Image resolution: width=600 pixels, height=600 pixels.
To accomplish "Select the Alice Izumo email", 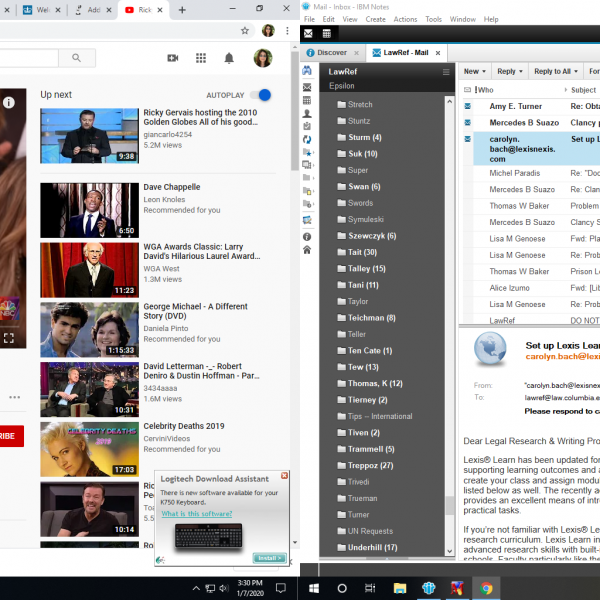I will [x=531, y=288].
